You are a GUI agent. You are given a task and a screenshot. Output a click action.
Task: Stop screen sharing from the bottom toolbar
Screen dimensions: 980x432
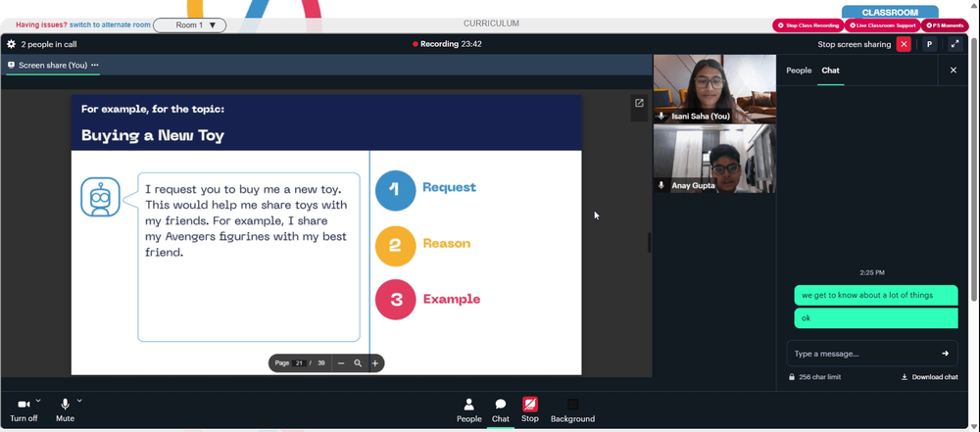(x=530, y=410)
